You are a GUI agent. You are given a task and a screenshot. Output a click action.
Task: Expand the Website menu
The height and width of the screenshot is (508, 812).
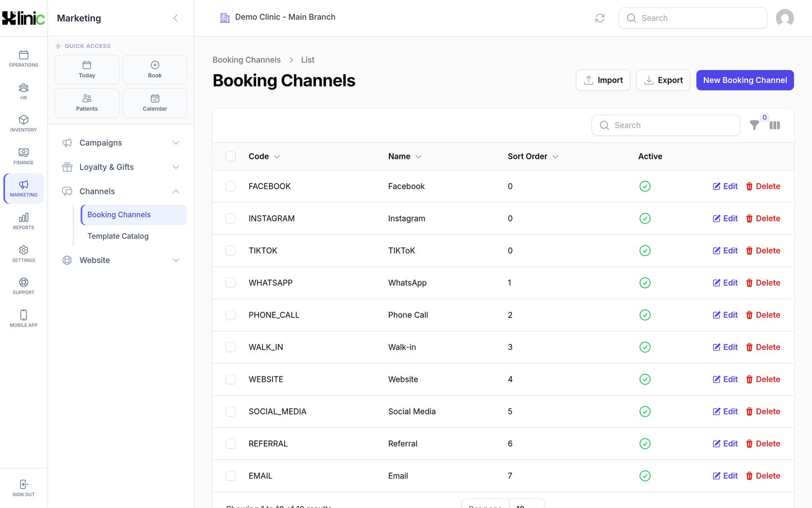121,260
